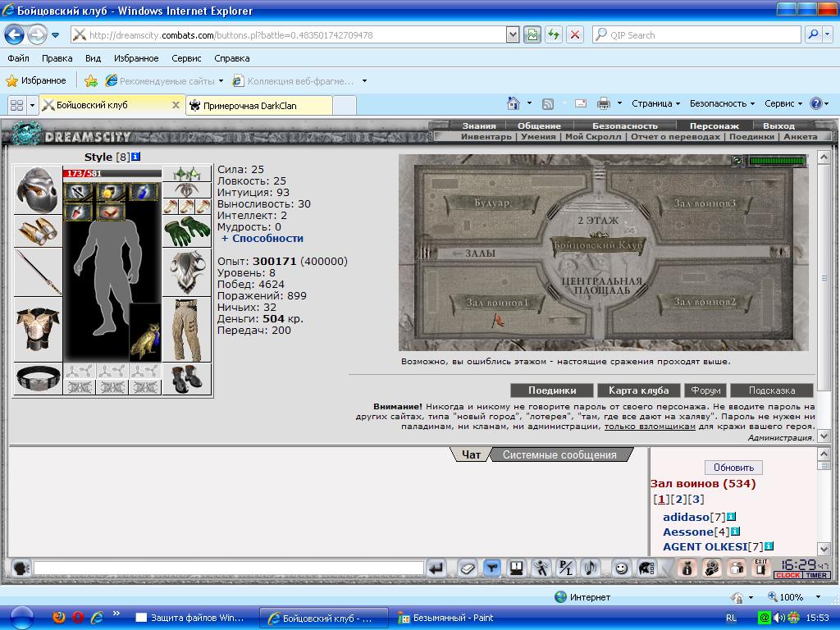Click the black belt equipment slot
Image resolution: width=840 pixels, height=630 pixels.
click(38, 379)
